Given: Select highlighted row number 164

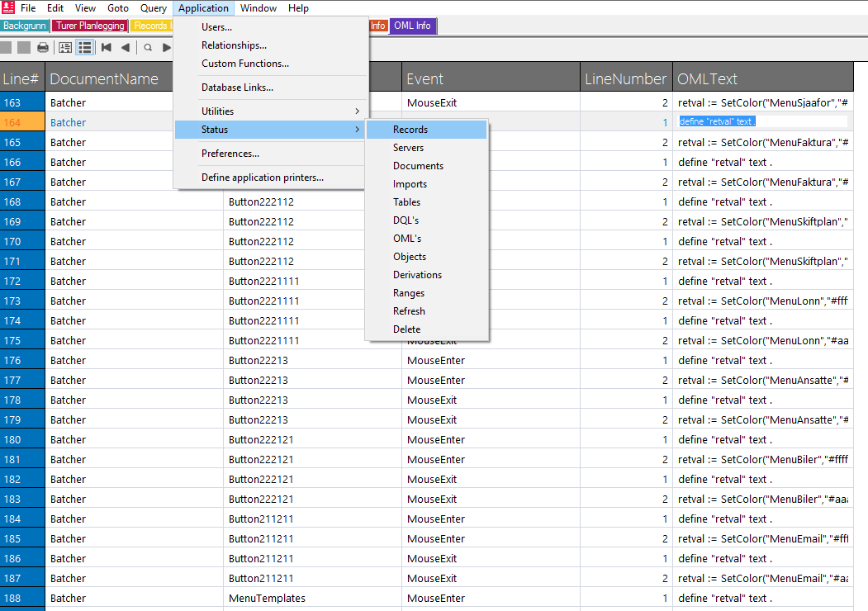Looking at the screenshot, I should pyautogui.click(x=22, y=122).
